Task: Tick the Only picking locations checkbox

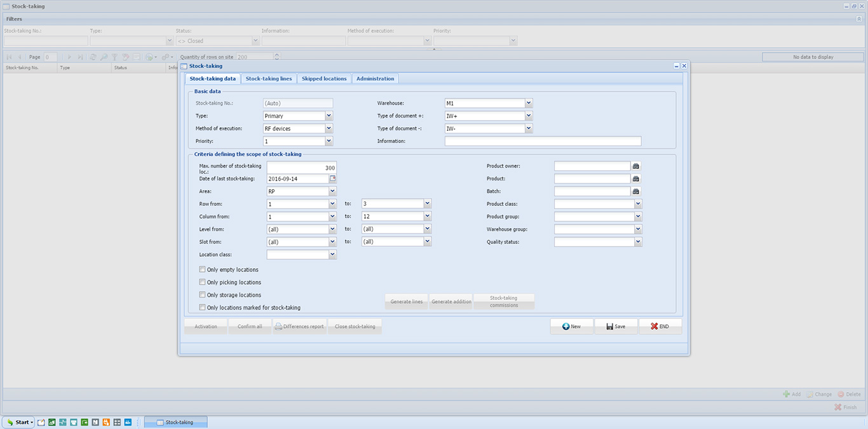Action: point(202,282)
